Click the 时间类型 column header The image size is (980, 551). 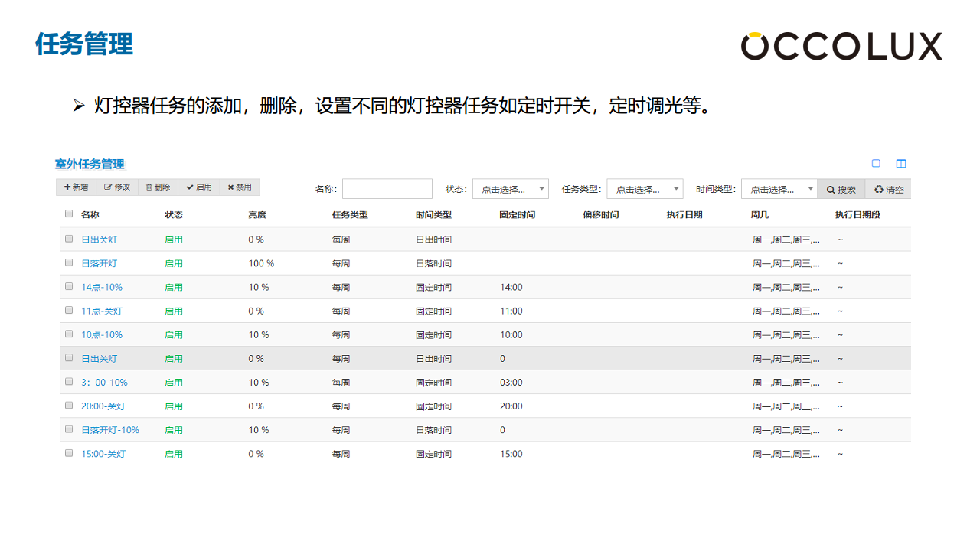433,214
